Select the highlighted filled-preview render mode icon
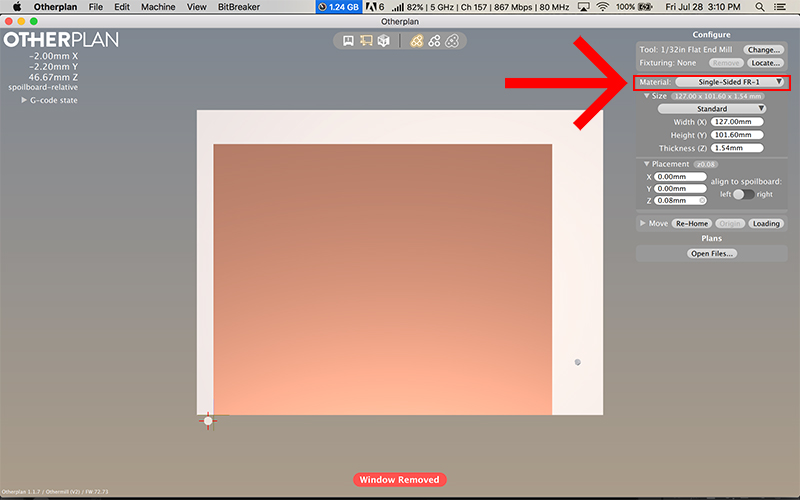Screen dimensions: 800x500 [x=417, y=41]
